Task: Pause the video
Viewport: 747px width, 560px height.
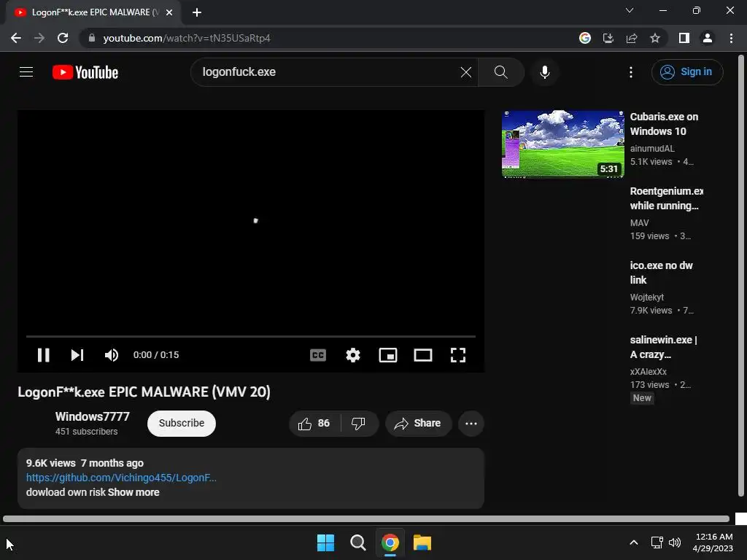Action: 43,355
